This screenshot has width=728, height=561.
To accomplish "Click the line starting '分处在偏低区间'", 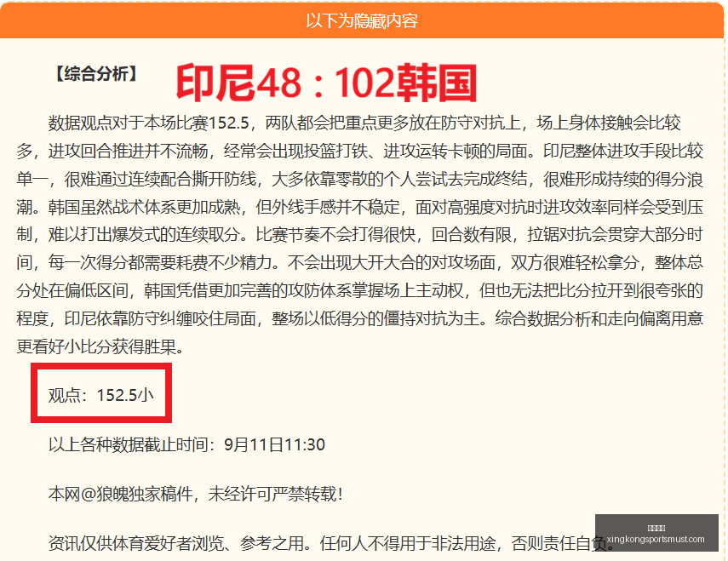I will (x=360, y=291).
